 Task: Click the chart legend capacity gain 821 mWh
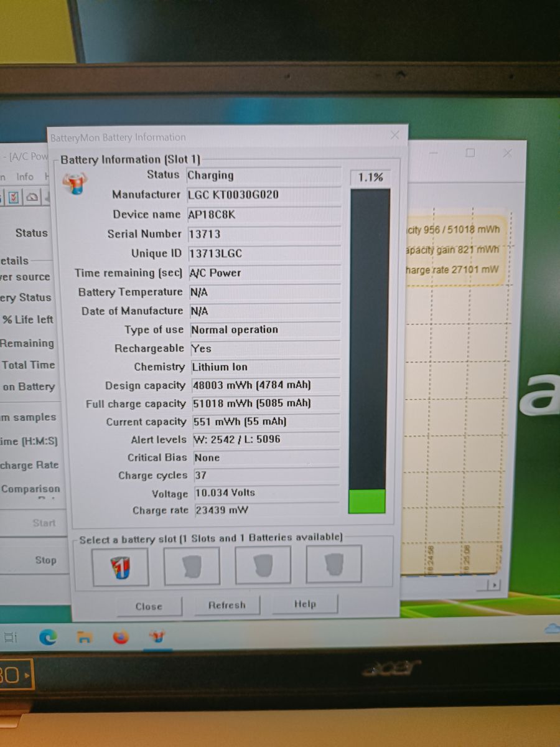pos(452,250)
